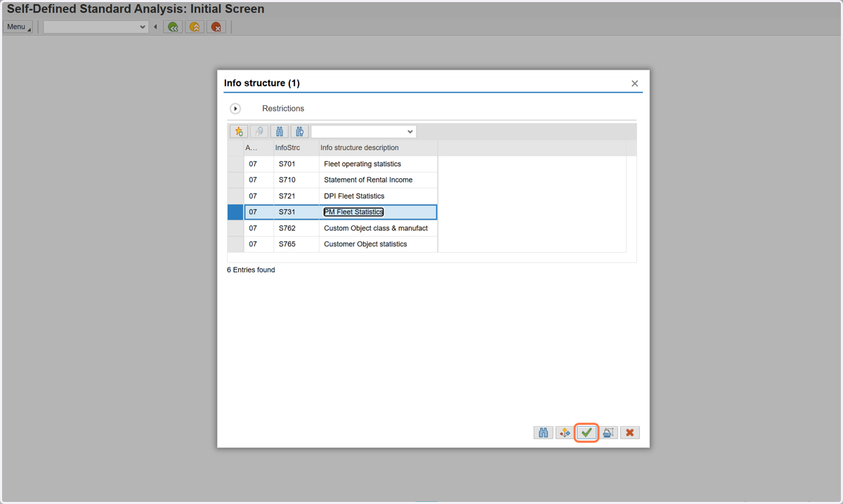Close the Info structure dialog
Screen dimensions: 843x504
coord(635,84)
